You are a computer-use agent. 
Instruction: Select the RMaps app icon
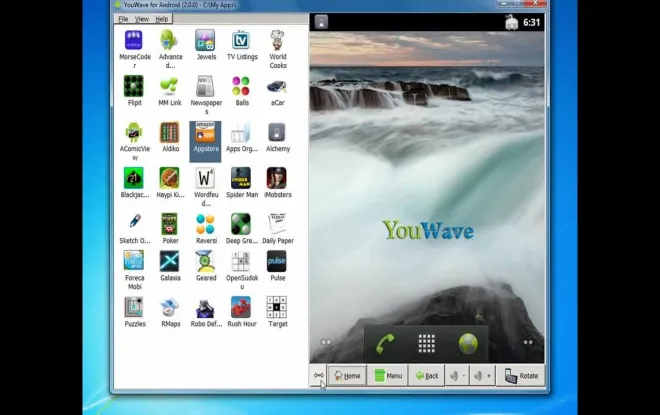tap(170, 307)
